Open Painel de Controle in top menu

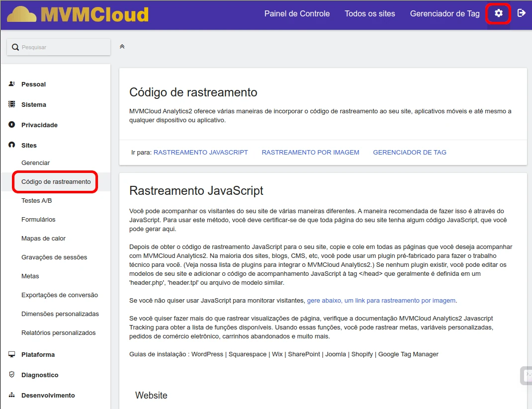[x=297, y=14]
